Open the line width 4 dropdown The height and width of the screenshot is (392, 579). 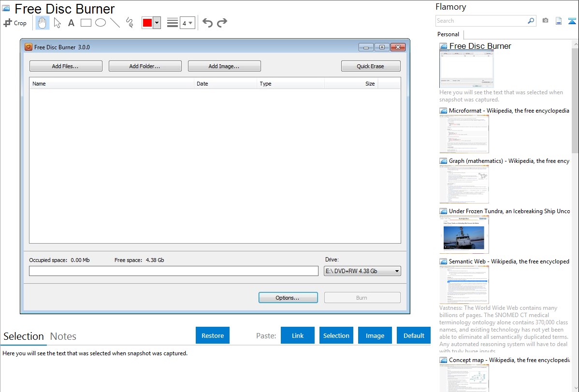coord(187,23)
